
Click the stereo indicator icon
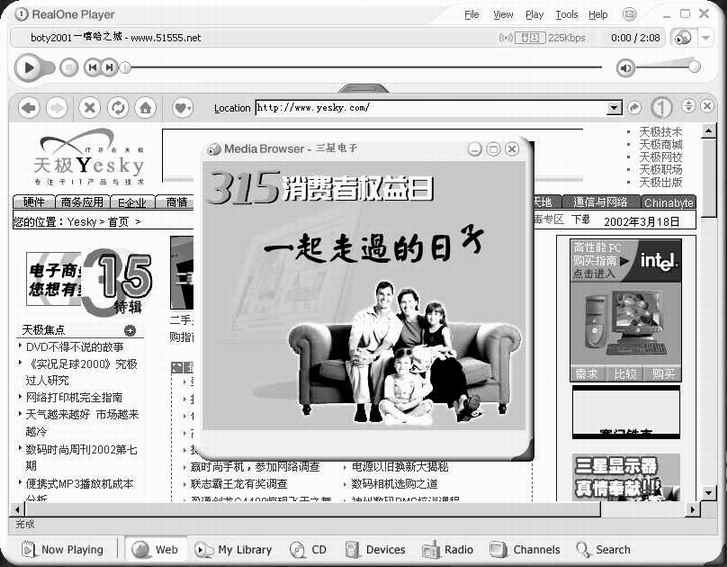(x=531, y=38)
